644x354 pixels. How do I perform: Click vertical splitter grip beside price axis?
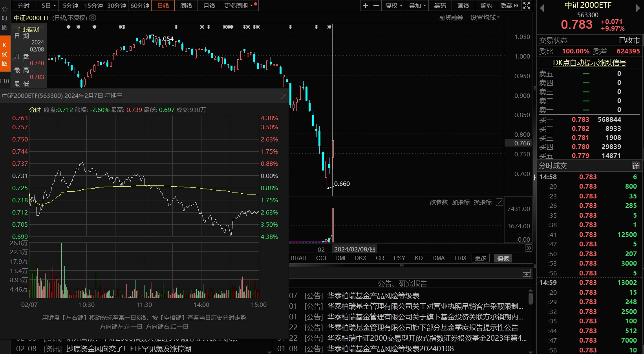[534, 89]
